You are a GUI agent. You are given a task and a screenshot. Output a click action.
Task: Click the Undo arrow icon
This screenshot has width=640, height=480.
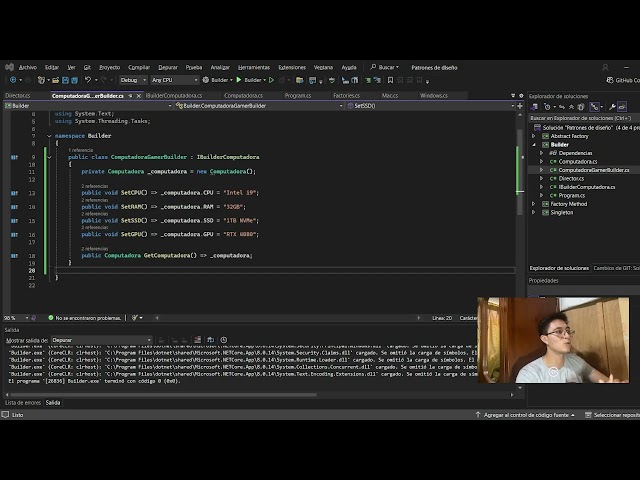87,80
